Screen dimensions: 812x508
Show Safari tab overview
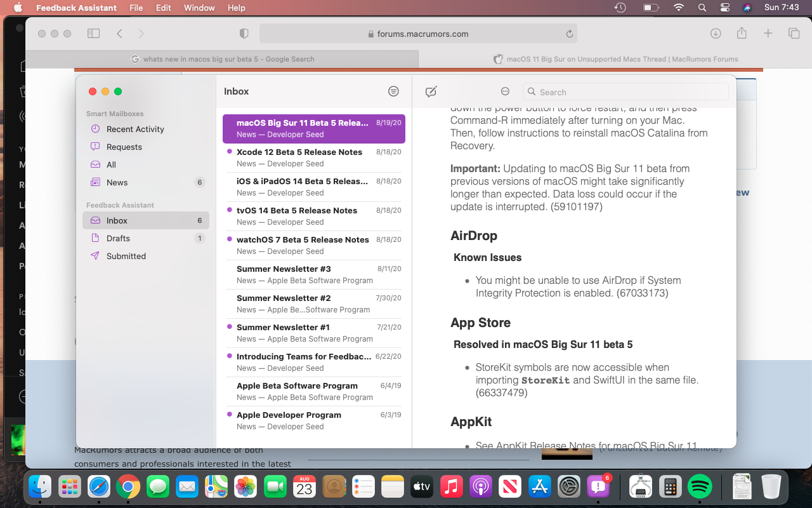click(794, 33)
